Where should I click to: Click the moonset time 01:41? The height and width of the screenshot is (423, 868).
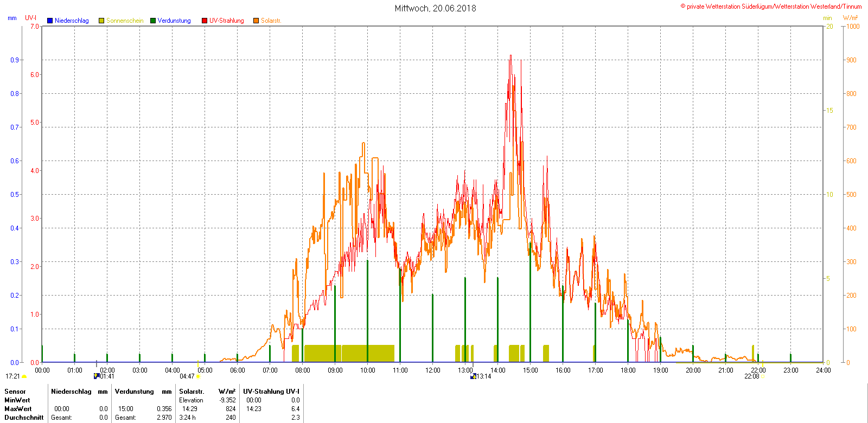coord(107,376)
